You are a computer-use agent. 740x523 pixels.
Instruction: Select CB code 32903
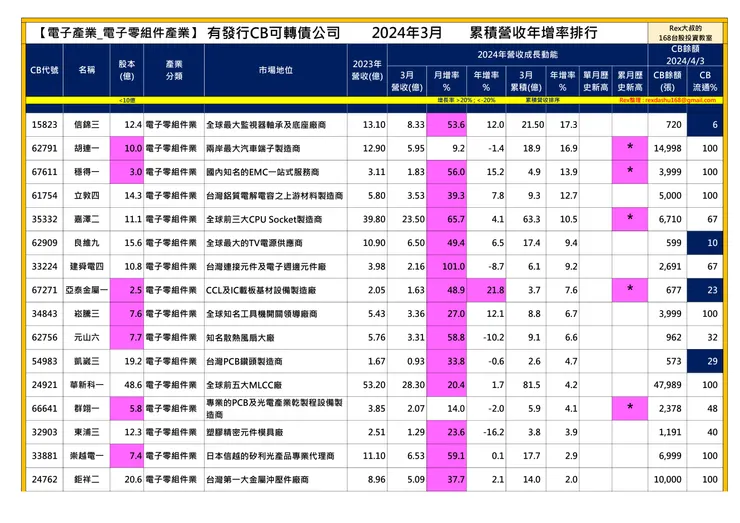tap(44, 432)
